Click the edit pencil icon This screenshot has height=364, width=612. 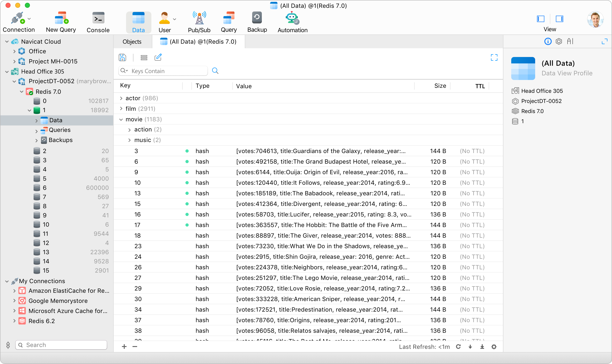click(158, 57)
